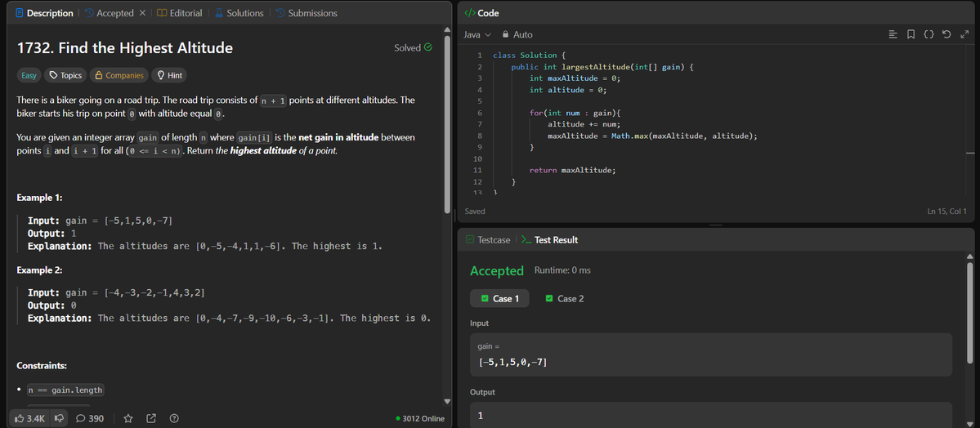The image size is (980, 428).
Task: Downvote the problem with thumbs down
Action: point(60,418)
